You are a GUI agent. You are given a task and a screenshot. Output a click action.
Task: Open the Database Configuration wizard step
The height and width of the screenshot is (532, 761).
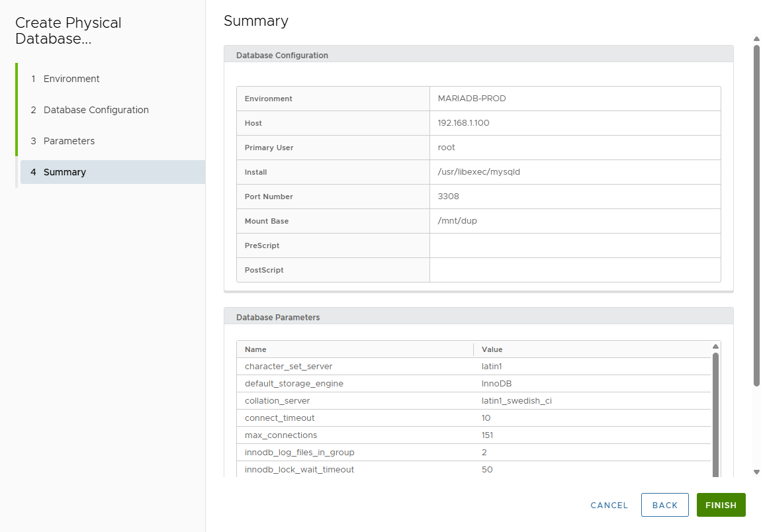pos(96,110)
